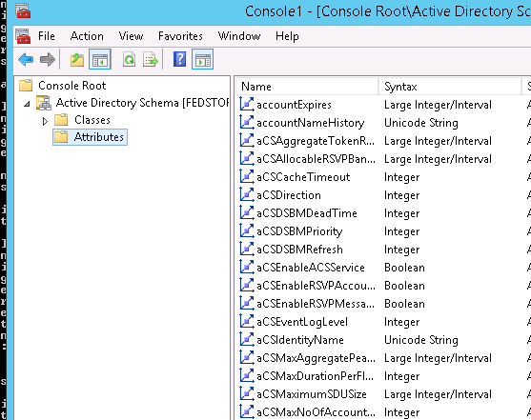Viewport: 531px width, 420px height.
Task: Click the Console Root folder icon
Action: pos(26,86)
